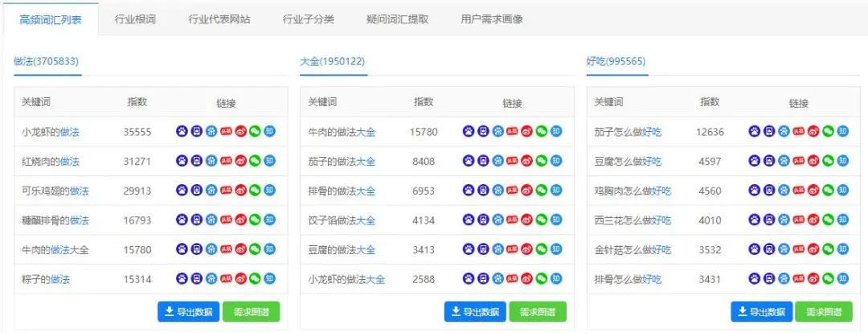Open the 行业子分类 tab
This screenshot has height=333, width=868.
pyautogui.click(x=309, y=19)
